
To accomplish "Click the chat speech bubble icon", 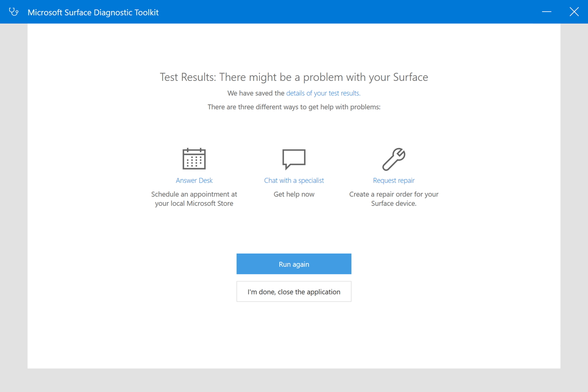I will 294,159.
